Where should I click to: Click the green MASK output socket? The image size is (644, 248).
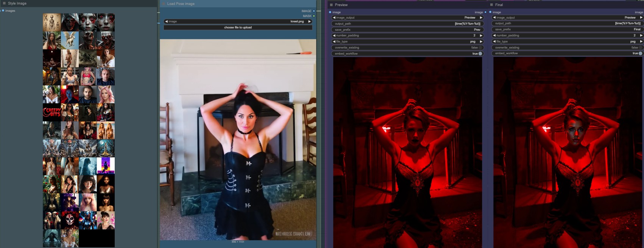tap(314, 16)
